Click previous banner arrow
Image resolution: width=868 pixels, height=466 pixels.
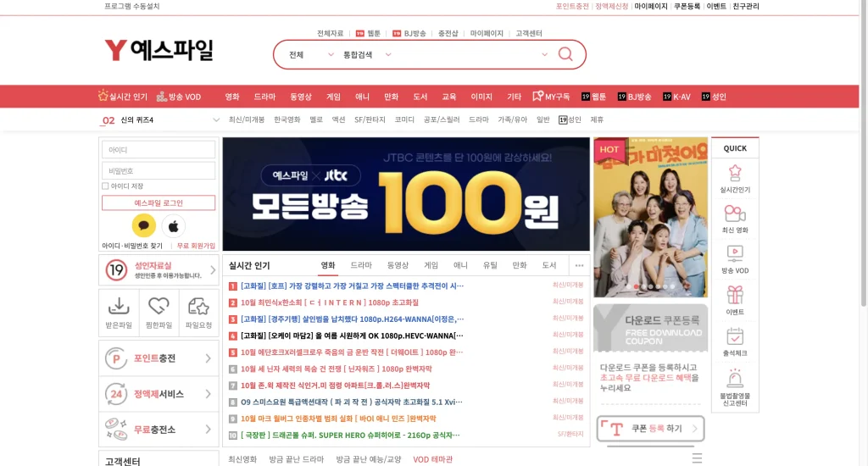[x=231, y=198]
